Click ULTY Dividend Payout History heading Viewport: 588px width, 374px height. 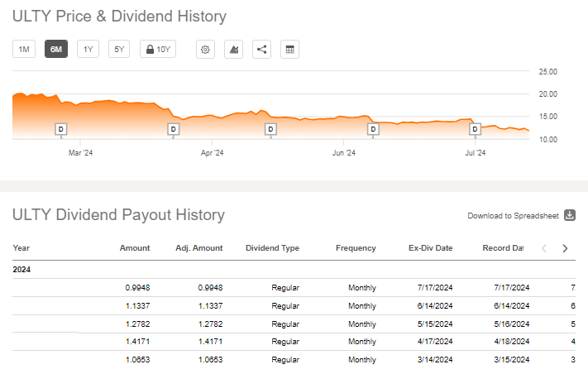(118, 215)
